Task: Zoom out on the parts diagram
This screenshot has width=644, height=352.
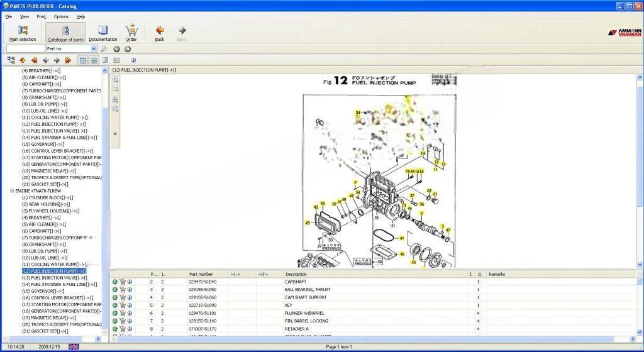Action: (115, 89)
